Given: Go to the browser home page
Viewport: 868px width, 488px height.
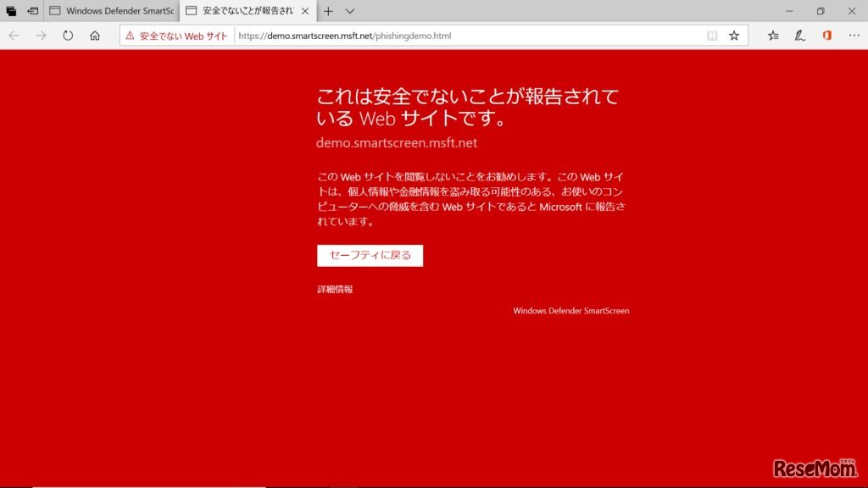Looking at the screenshot, I should pyautogui.click(x=94, y=36).
